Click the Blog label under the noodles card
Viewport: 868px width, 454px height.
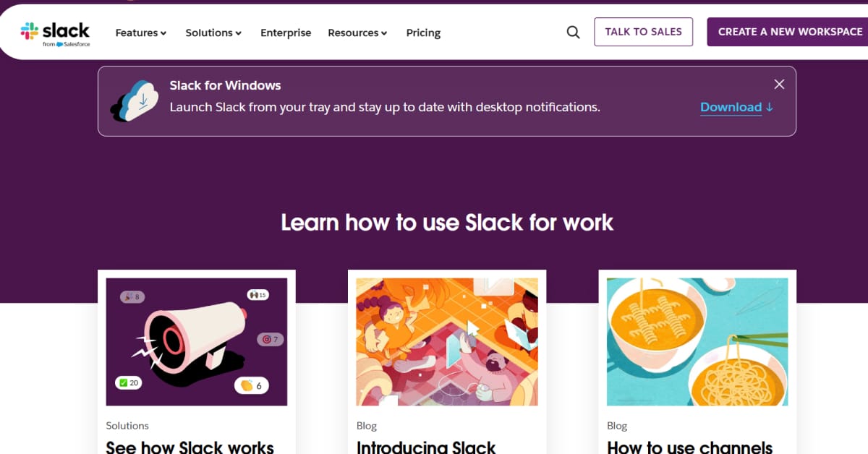click(616, 426)
